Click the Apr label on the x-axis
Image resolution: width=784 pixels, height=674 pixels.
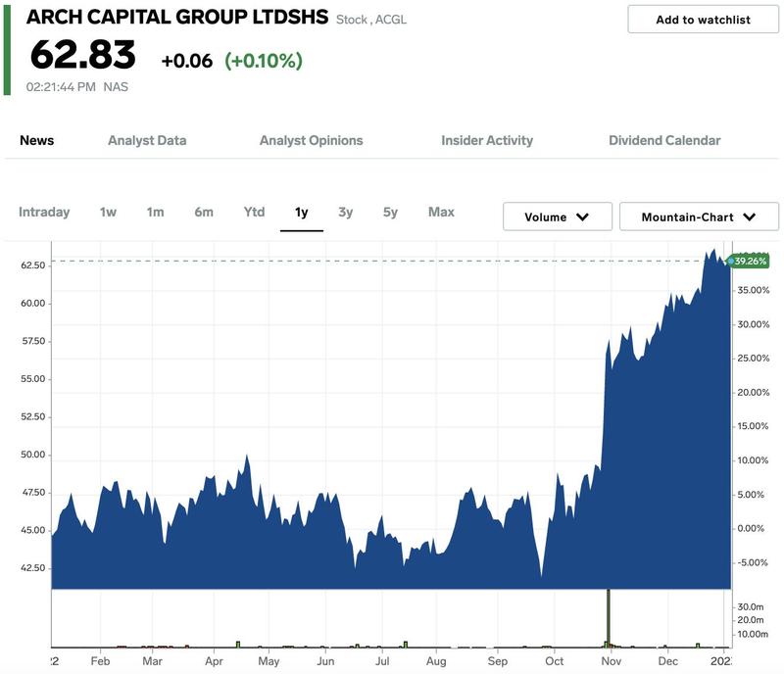click(214, 661)
